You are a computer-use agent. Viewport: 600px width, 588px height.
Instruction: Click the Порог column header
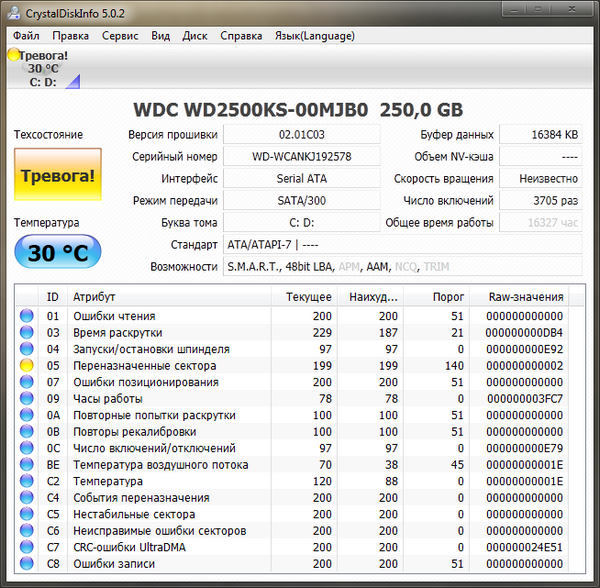coord(437,297)
